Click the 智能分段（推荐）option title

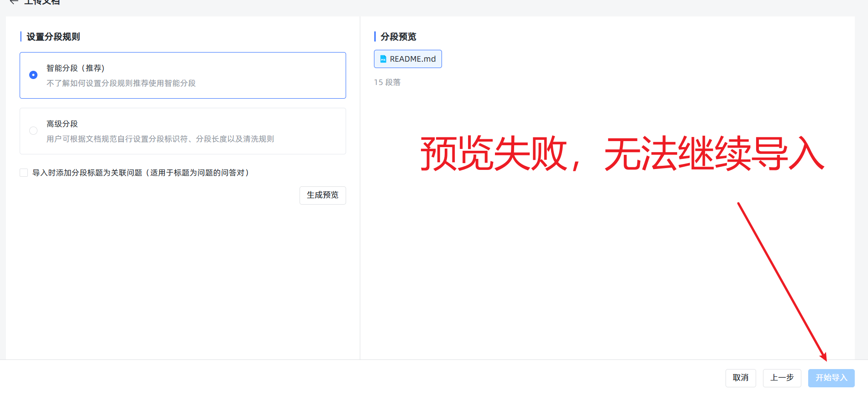(x=76, y=68)
